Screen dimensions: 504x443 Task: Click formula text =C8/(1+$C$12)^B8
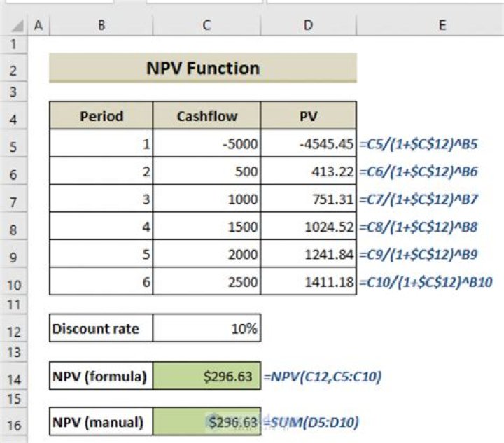point(418,227)
